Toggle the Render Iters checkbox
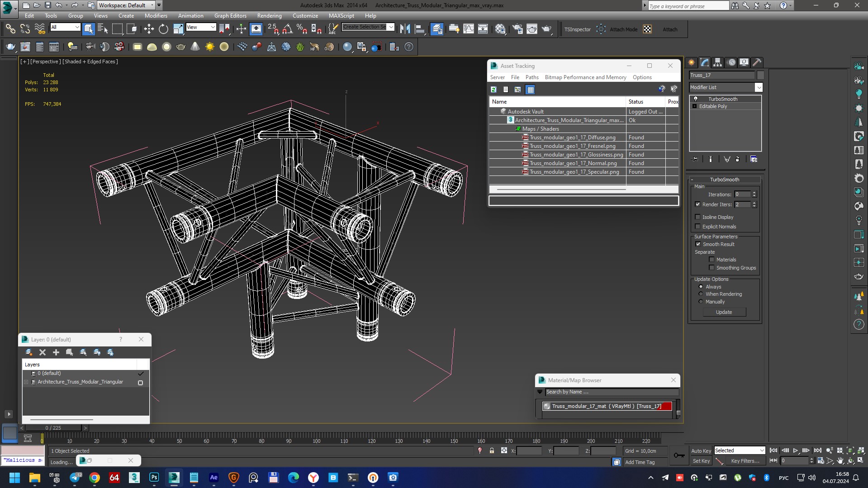868x488 pixels. (x=697, y=204)
